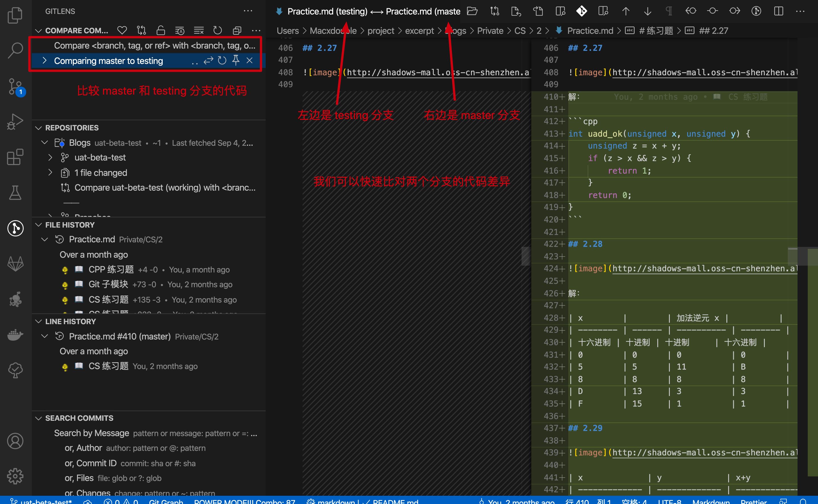Open the Docker view in activity bar
The image size is (818, 504).
[15, 334]
